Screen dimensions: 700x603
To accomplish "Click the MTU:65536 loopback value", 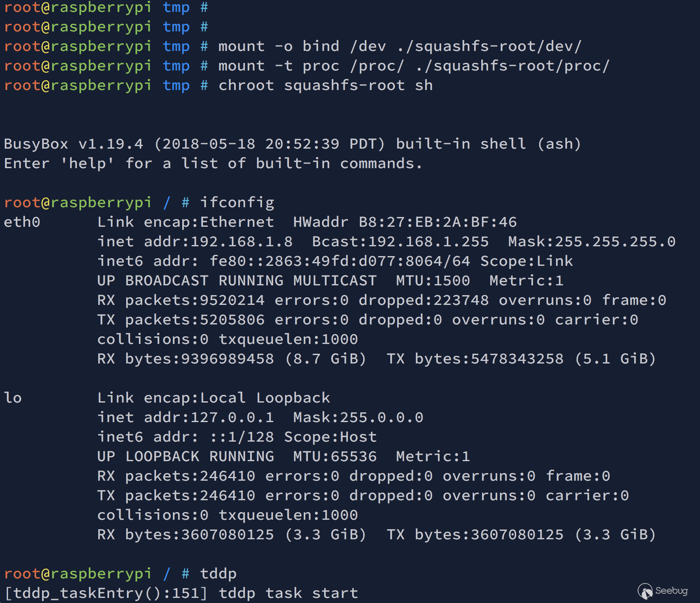I will 335,456.
